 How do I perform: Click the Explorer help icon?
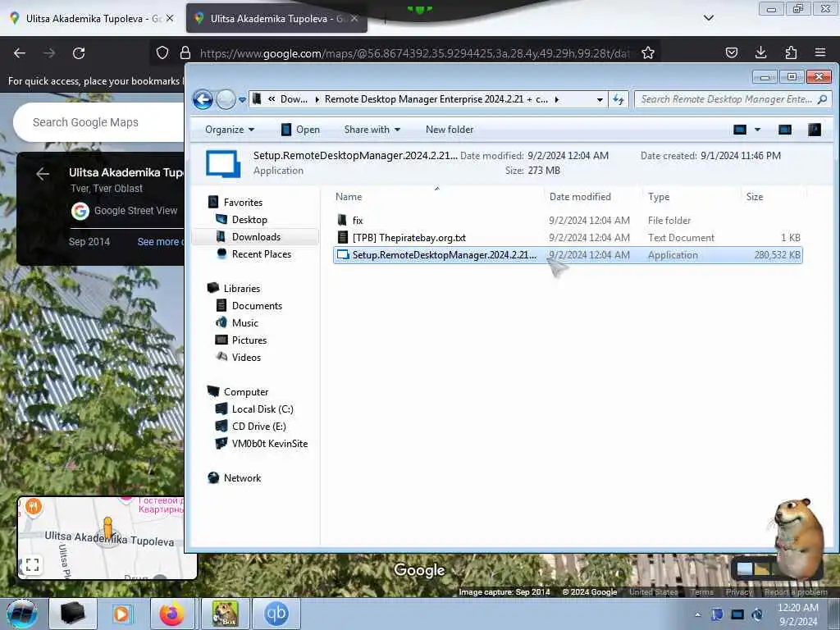(815, 130)
